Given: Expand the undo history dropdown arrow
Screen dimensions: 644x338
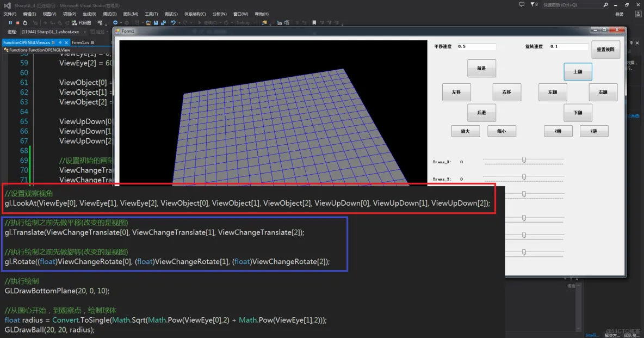Looking at the screenshot, I should point(179,23).
